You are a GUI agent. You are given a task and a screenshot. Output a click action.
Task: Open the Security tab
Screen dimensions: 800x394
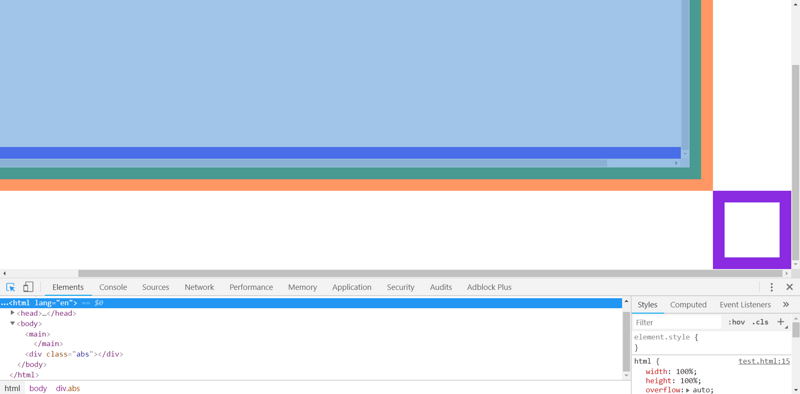(401, 287)
